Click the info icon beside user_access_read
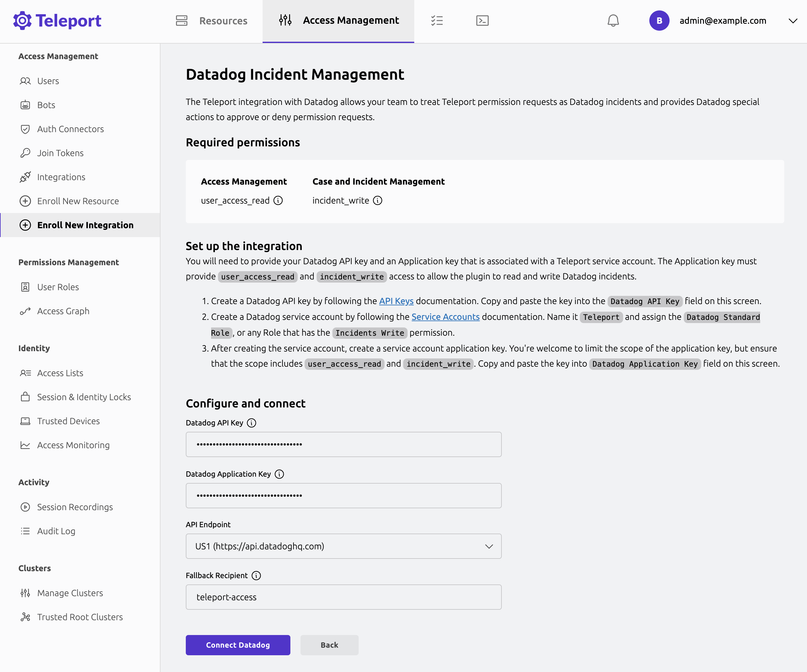 click(278, 200)
